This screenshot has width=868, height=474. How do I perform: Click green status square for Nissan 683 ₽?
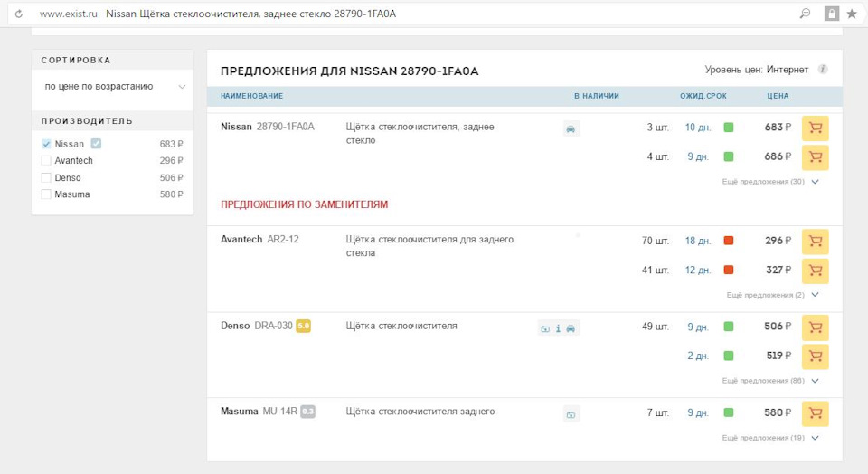(x=729, y=128)
